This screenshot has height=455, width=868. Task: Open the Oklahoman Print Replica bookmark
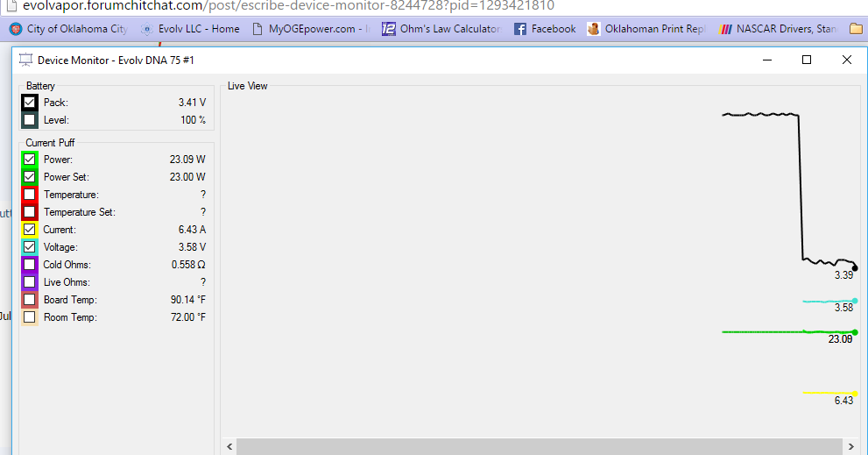[646, 29]
